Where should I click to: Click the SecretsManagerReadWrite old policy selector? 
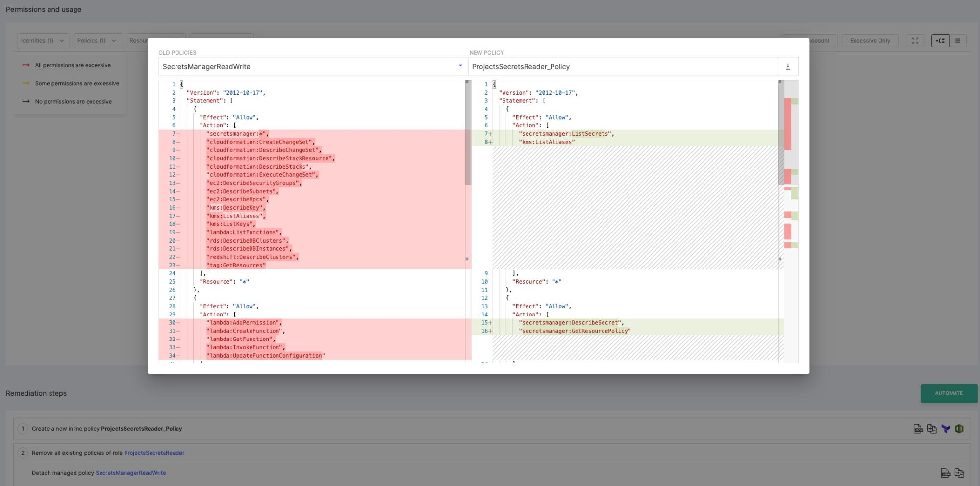tap(313, 67)
